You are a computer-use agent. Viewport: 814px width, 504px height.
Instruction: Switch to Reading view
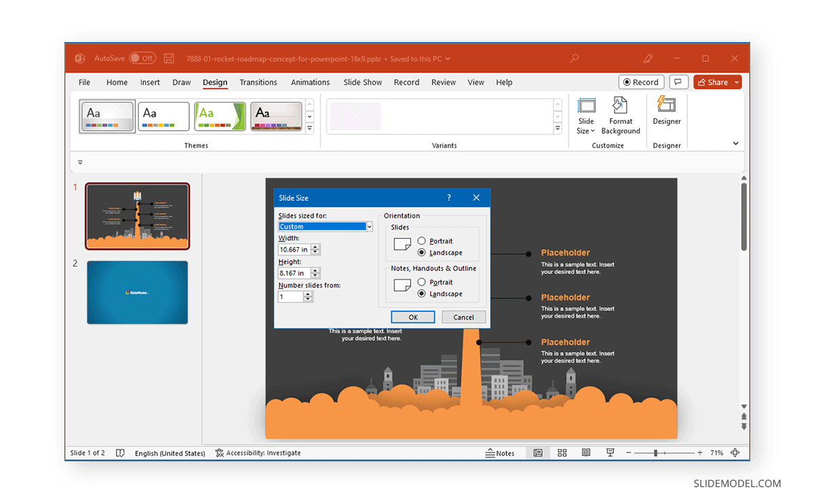click(586, 452)
